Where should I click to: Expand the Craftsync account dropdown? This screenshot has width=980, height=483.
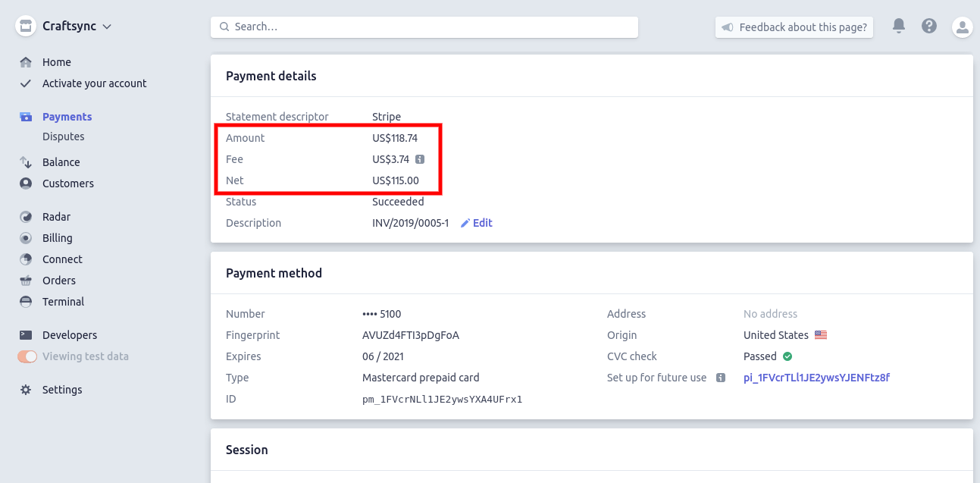pos(107,27)
